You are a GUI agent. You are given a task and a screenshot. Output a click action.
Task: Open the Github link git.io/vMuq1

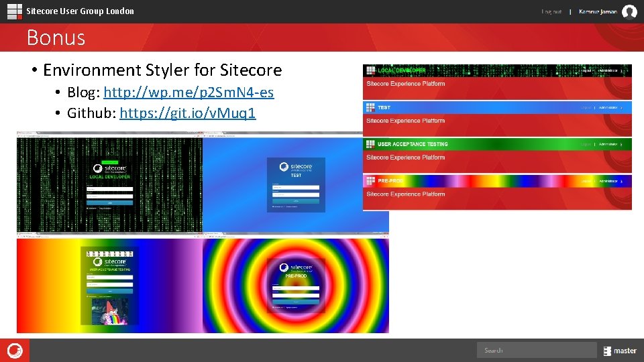tap(188, 113)
